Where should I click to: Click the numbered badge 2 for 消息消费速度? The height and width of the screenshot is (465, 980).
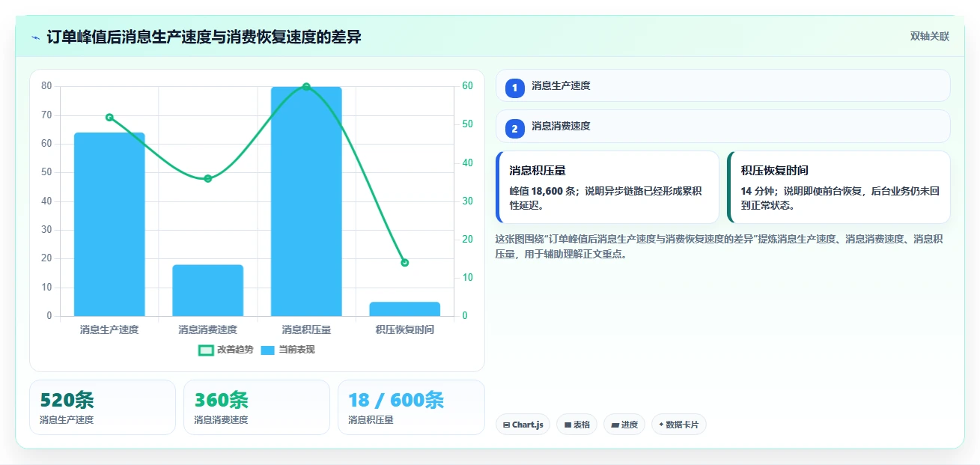(514, 129)
